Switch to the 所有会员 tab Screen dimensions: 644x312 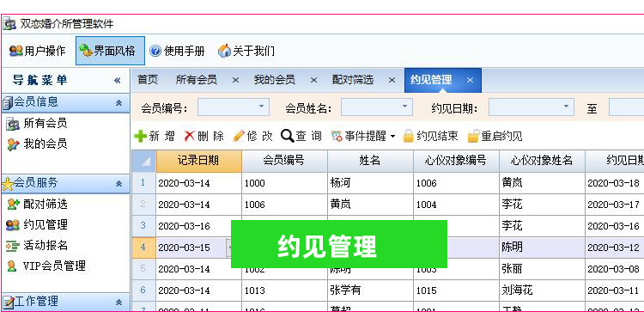[197, 80]
